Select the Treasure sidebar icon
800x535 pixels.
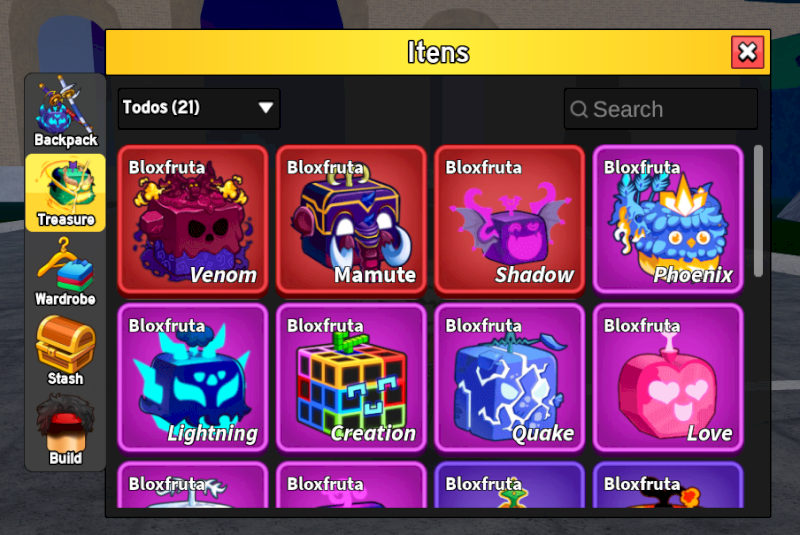tap(65, 193)
